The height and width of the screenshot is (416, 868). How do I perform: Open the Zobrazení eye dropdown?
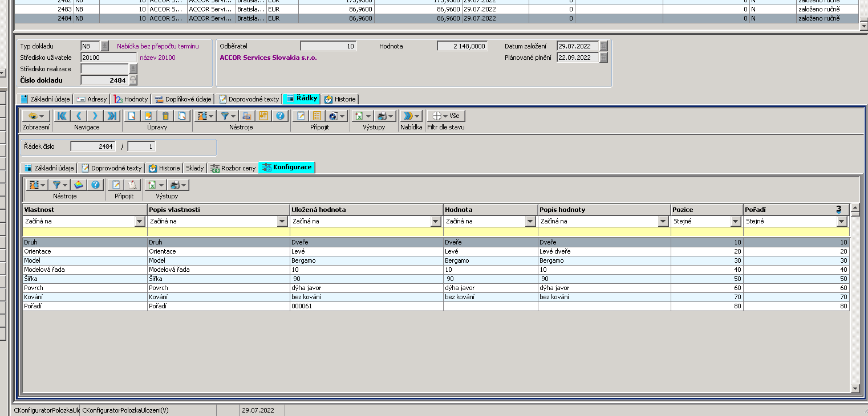[x=36, y=116]
